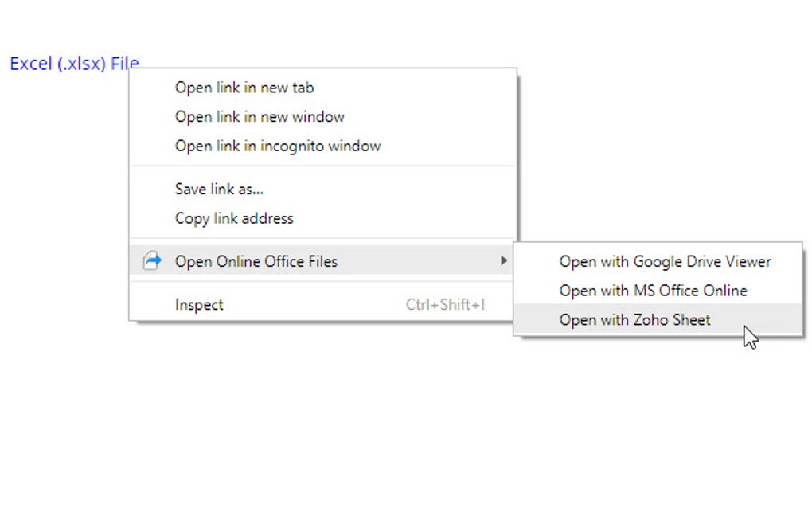Screen dimensions: 812x508
Task: Launch Inspect from the context menu
Action: (199, 304)
